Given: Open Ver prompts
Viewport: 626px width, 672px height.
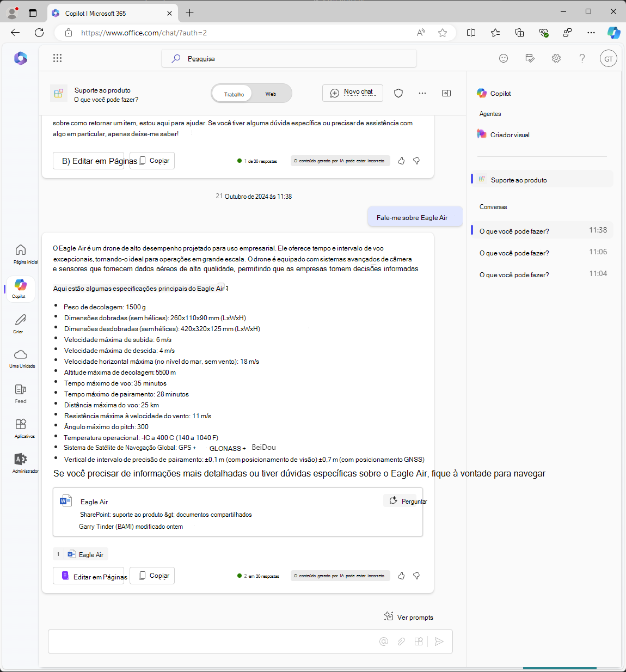Looking at the screenshot, I should [409, 617].
